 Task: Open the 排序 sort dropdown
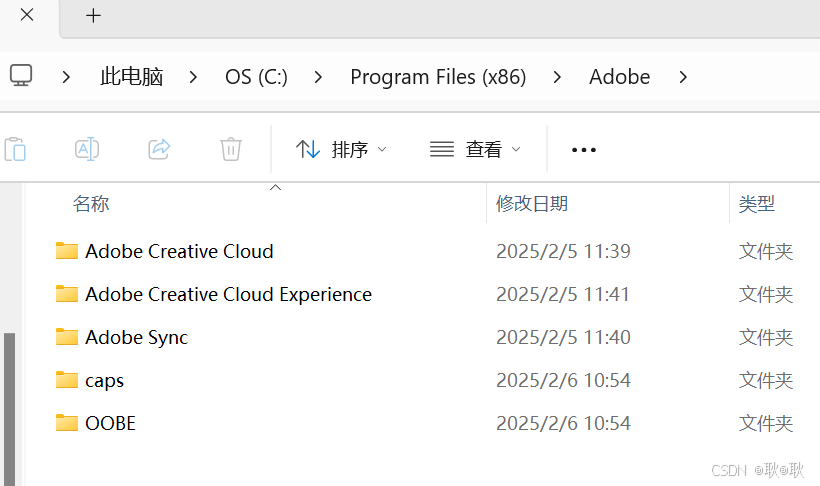341,150
